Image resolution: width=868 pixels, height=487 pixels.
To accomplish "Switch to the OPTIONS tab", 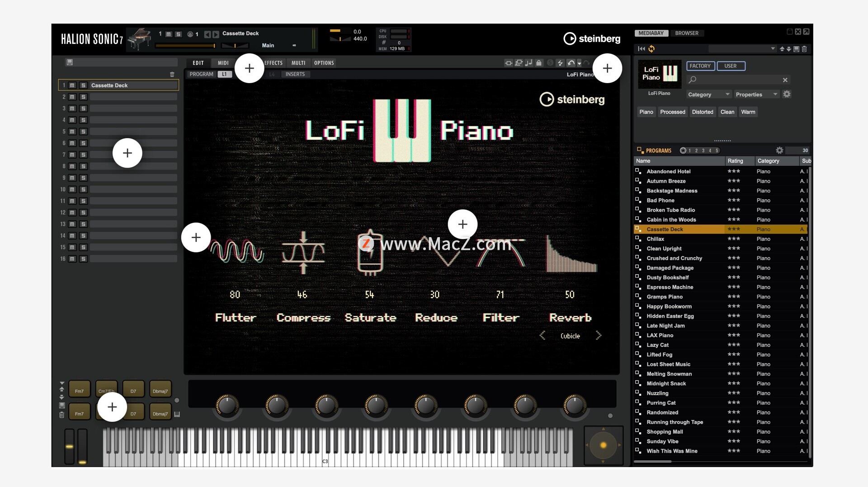I will tap(324, 63).
